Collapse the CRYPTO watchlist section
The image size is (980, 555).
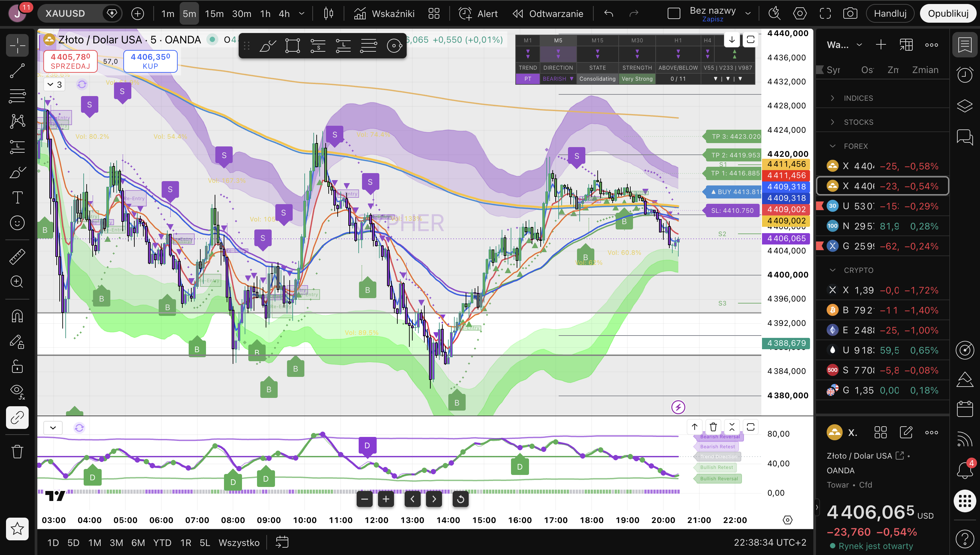[x=833, y=270]
